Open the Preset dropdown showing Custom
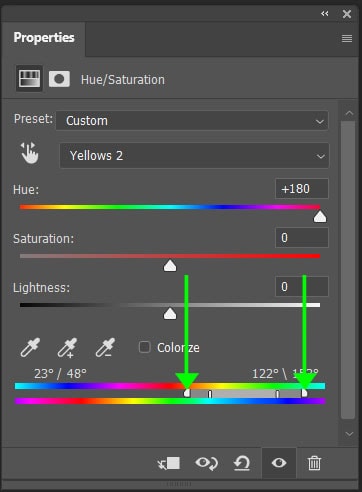 (192, 120)
